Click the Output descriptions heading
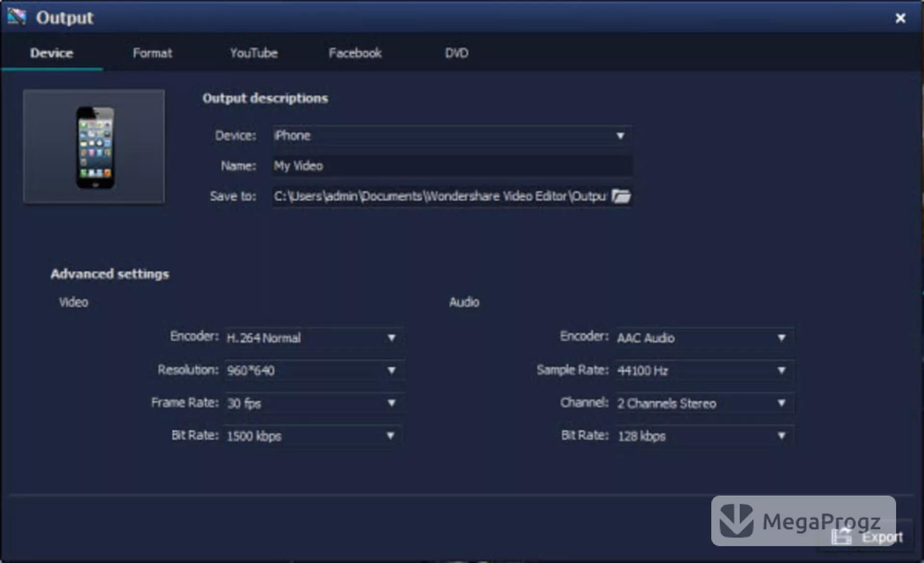Image resolution: width=924 pixels, height=563 pixels. (x=265, y=98)
